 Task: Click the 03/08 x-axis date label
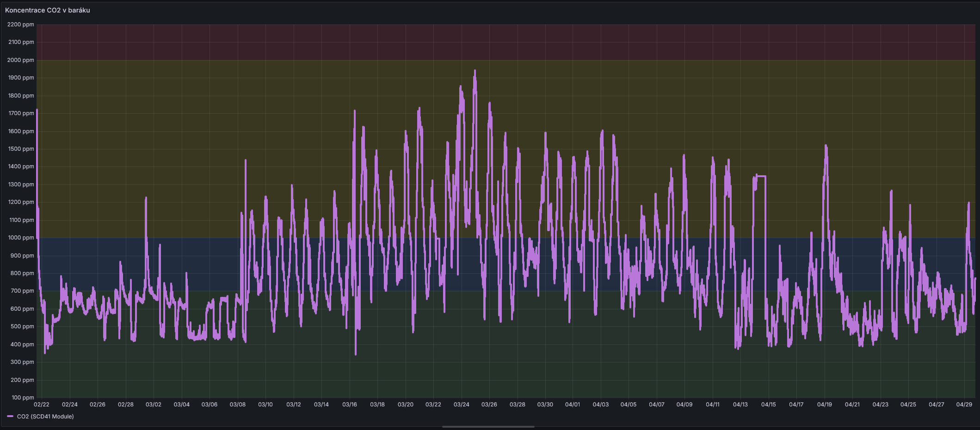(238, 405)
